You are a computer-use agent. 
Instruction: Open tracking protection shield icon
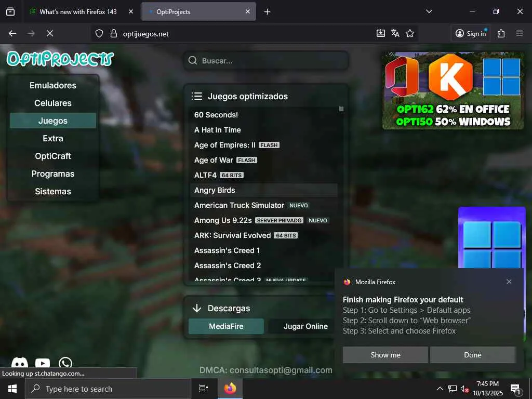pos(99,34)
